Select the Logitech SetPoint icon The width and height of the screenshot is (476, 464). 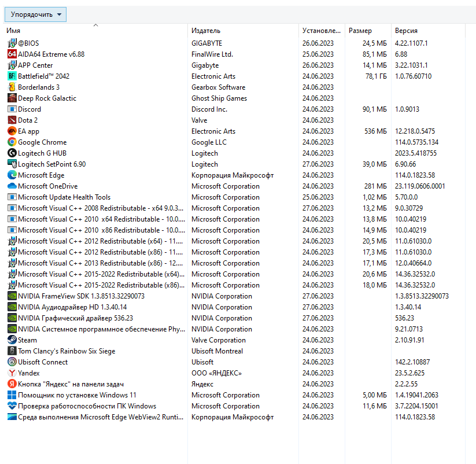(12, 164)
